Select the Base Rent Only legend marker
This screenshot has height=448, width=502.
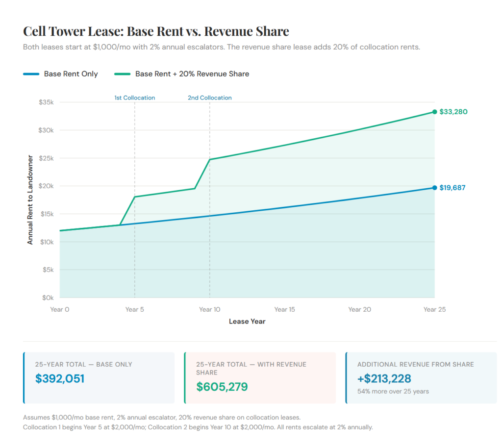tap(30, 74)
